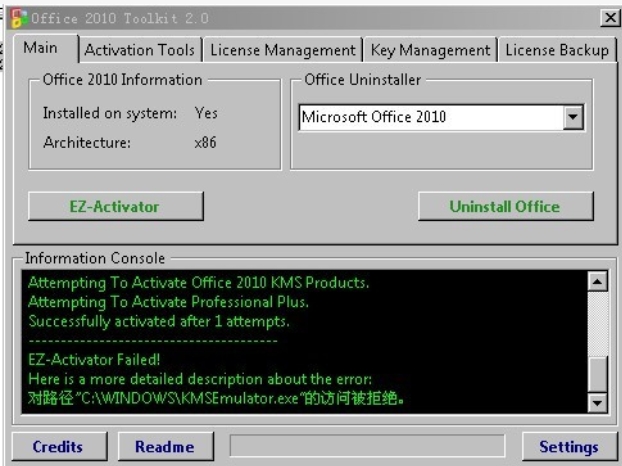Close the Office 2010 Toolkit window
The height and width of the screenshot is (466, 622).
coord(610,18)
